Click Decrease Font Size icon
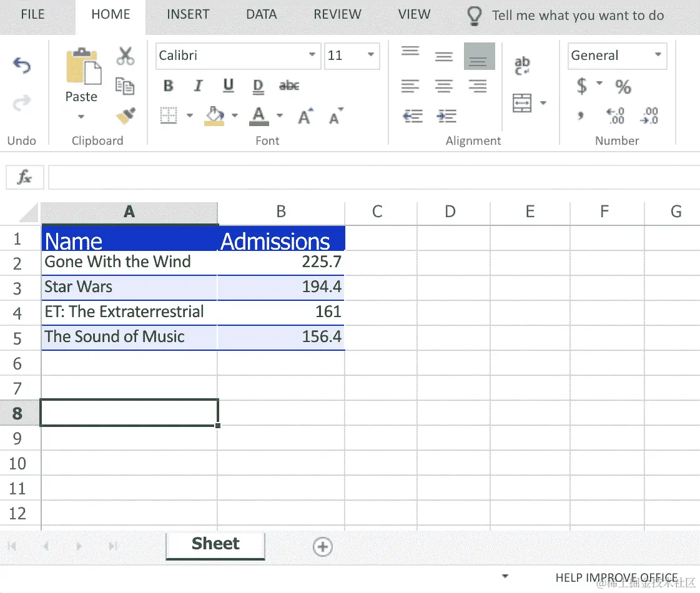The width and height of the screenshot is (700, 593). [x=336, y=116]
